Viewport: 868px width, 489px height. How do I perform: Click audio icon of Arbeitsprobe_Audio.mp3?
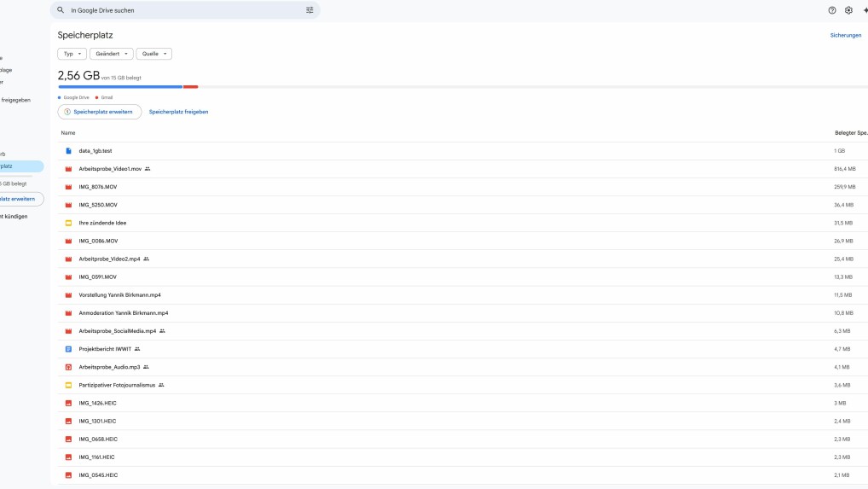tap(69, 367)
